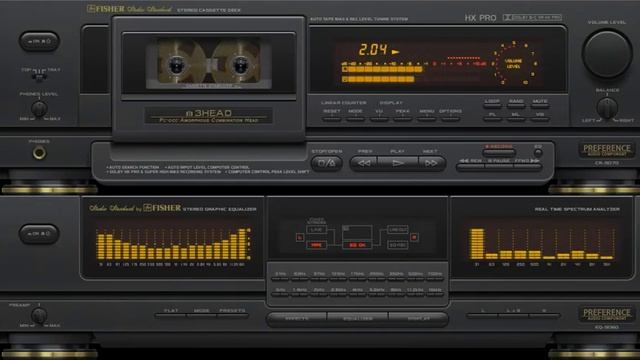Viewport: 640px width, 360px height.
Task: Click the Stop/Open transport button
Action: click(327, 163)
